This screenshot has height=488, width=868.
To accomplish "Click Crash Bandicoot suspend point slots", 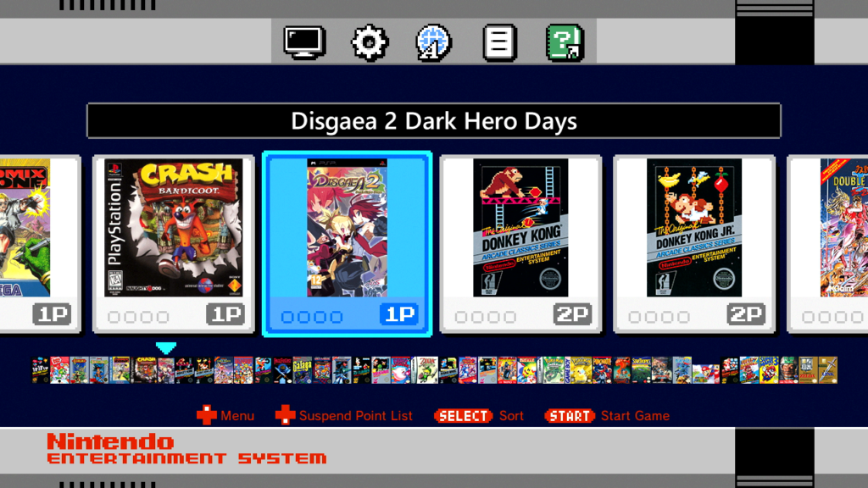I will (x=138, y=317).
